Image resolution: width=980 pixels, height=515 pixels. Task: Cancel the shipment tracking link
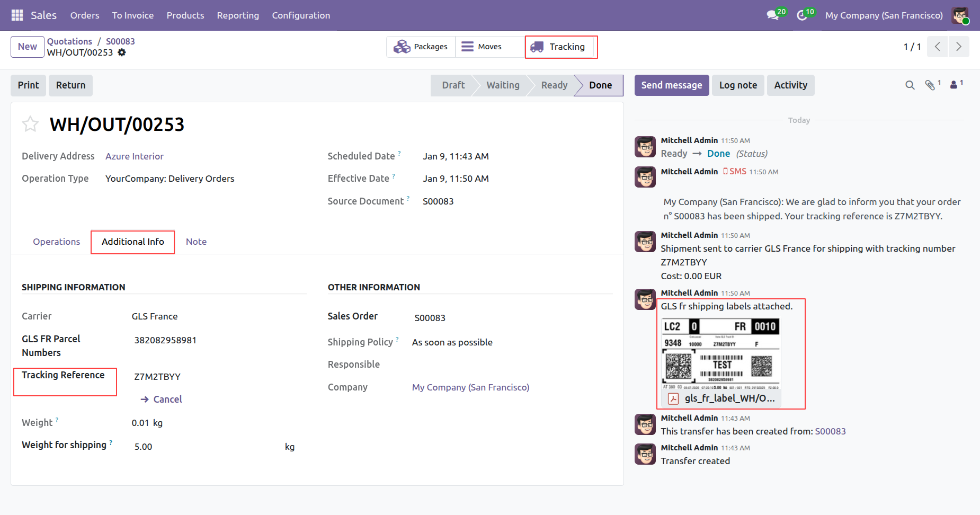[162, 399]
